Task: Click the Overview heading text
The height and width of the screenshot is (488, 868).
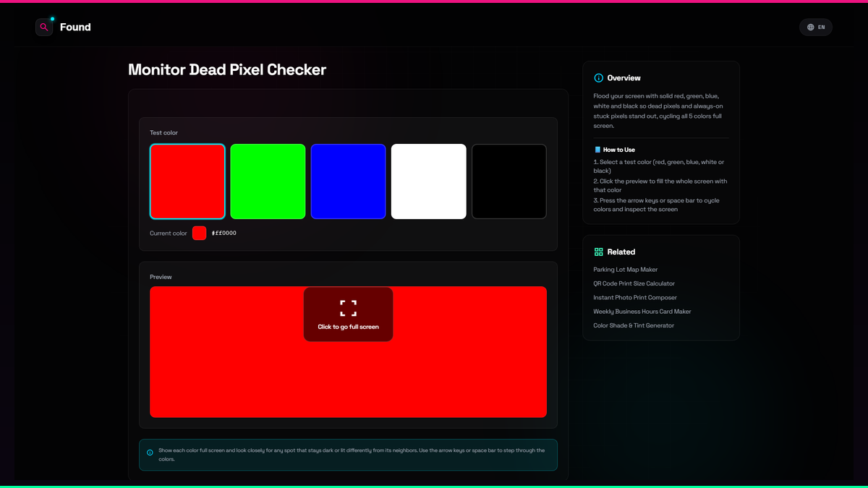Action: 624,78
